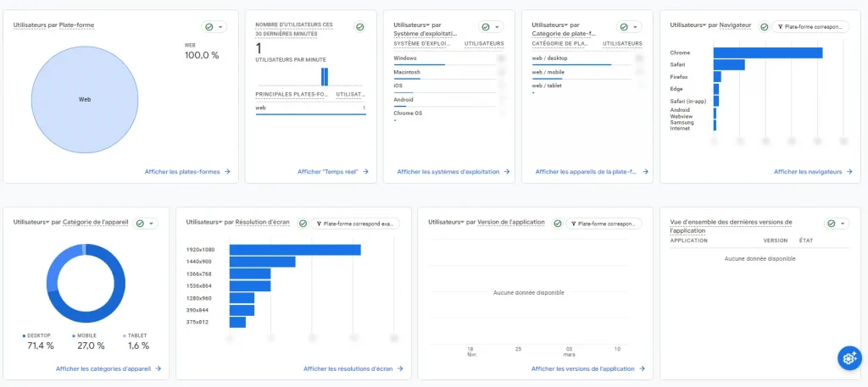Click the Web pie chart slice
The height and width of the screenshot is (387, 868).
(85, 100)
